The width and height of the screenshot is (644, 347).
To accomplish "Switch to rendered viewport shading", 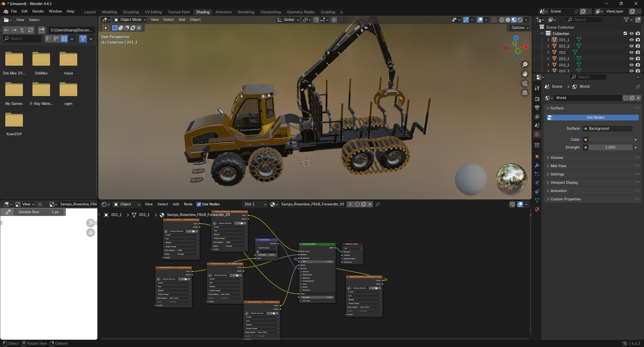I will 520,20.
